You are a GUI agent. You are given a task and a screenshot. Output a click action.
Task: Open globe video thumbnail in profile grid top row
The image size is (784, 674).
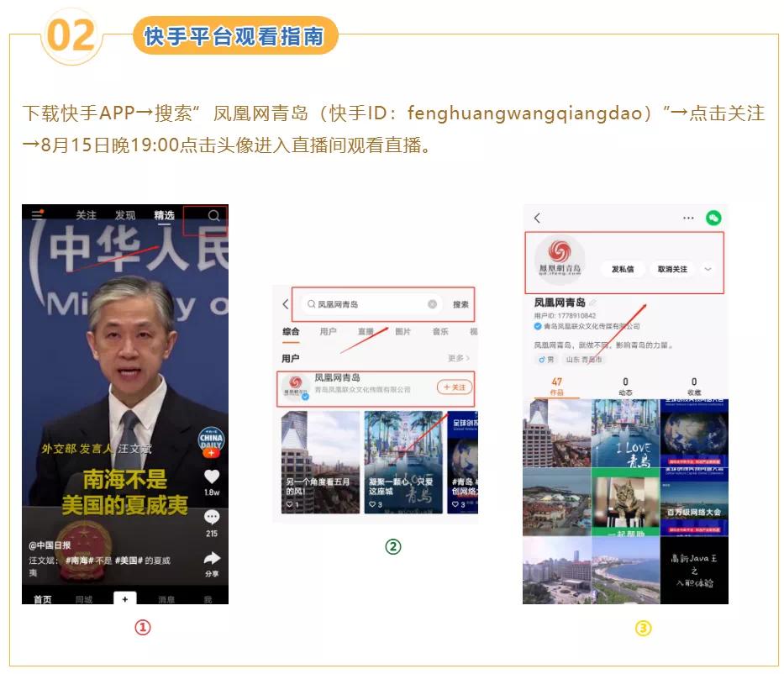pos(694,433)
